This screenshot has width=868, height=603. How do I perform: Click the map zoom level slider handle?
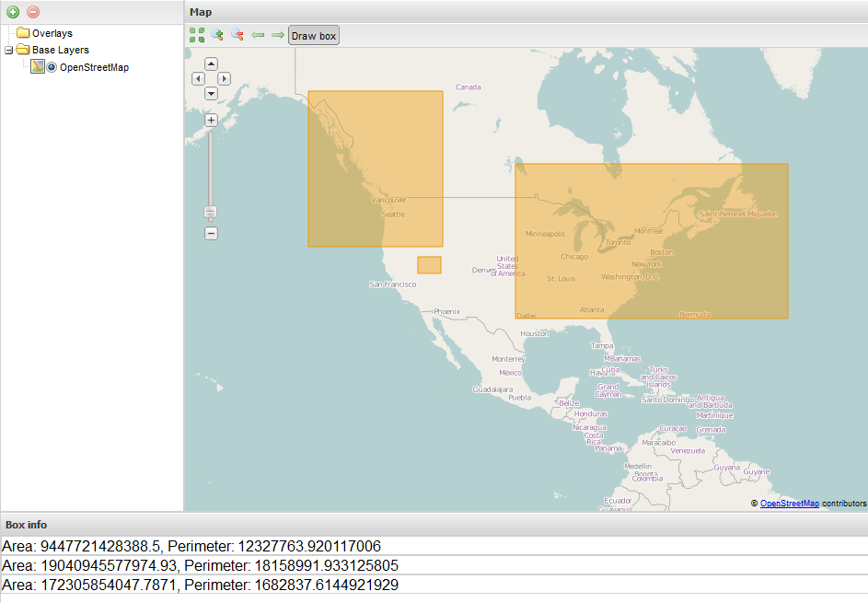coord(211,212)
